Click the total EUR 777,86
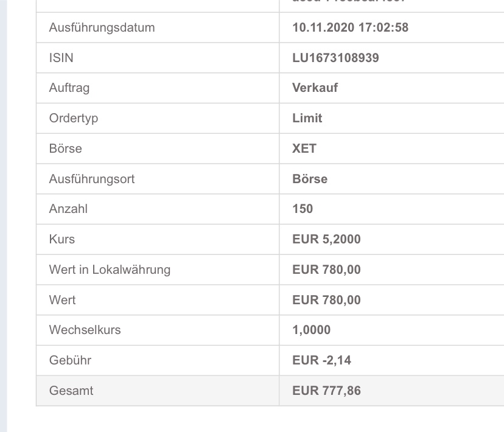The width and height of the screenshot is (504, 432). [326, 391]
